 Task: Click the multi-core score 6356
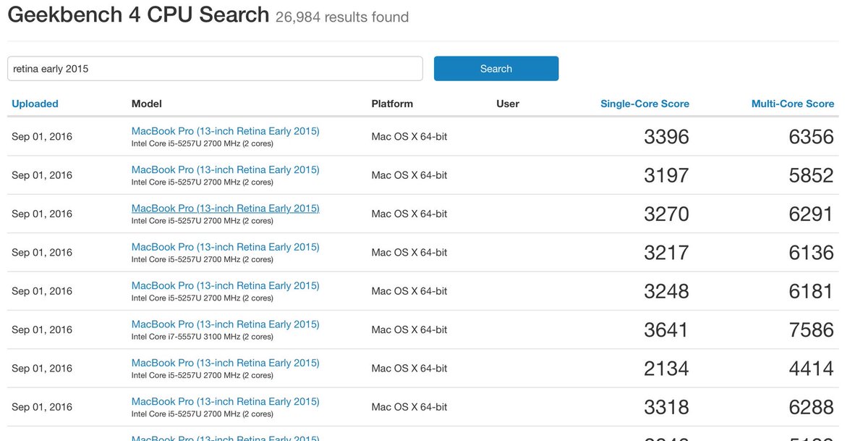point(812,137)
